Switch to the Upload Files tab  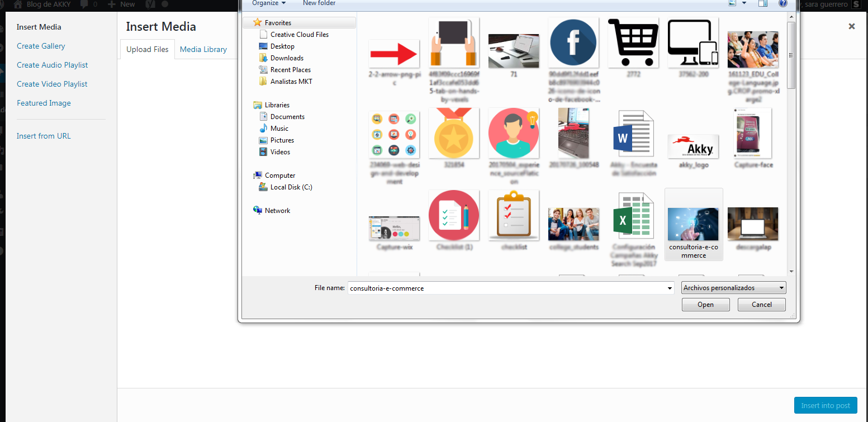[x=148, y=49]
